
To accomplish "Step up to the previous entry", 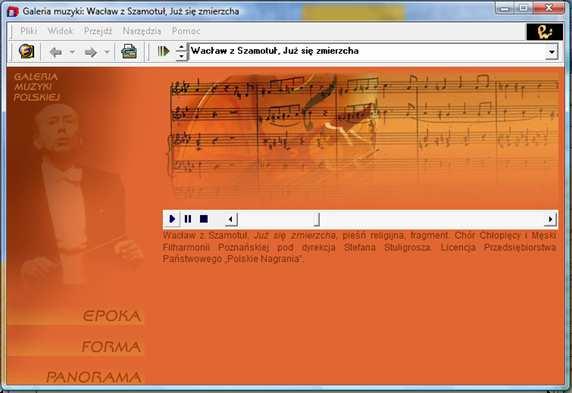I will pos(181,47).
